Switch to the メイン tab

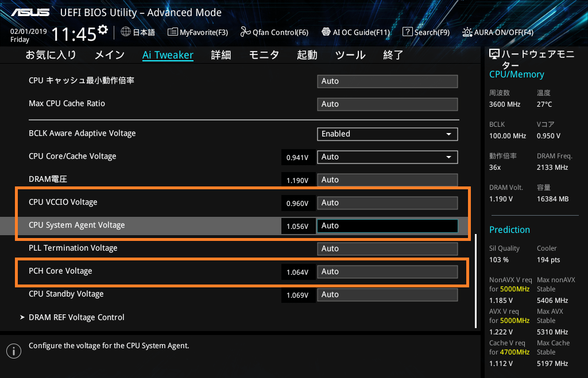110,55
